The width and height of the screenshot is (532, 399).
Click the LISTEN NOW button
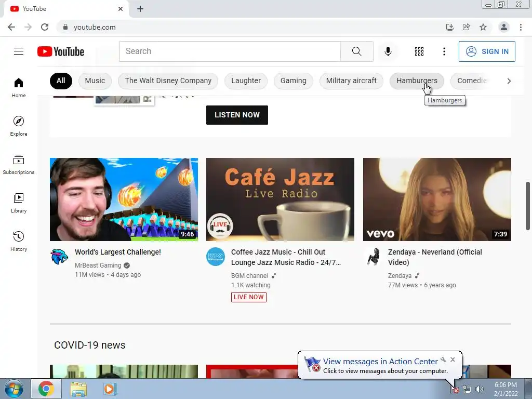237,115
